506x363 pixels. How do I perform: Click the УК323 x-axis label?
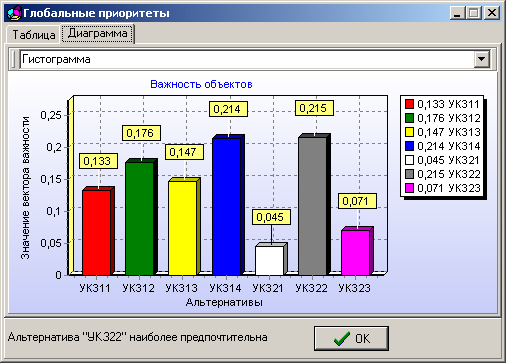354,288
